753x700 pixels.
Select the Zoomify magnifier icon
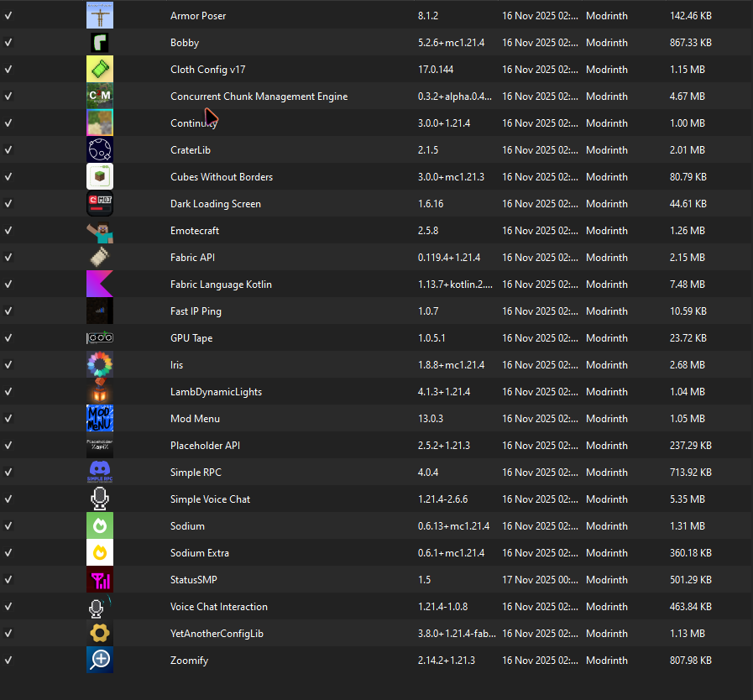[x=100, y=661]
